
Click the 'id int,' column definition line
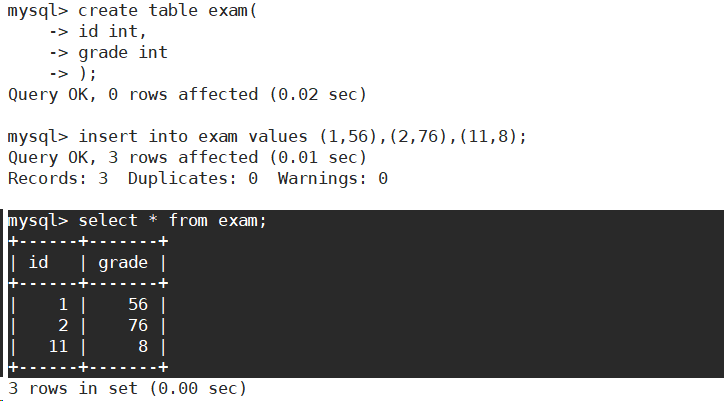pos(112,31)
